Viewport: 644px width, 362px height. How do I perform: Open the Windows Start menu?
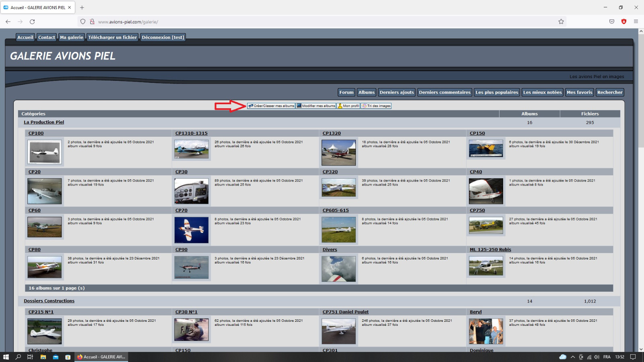(6, 357)
